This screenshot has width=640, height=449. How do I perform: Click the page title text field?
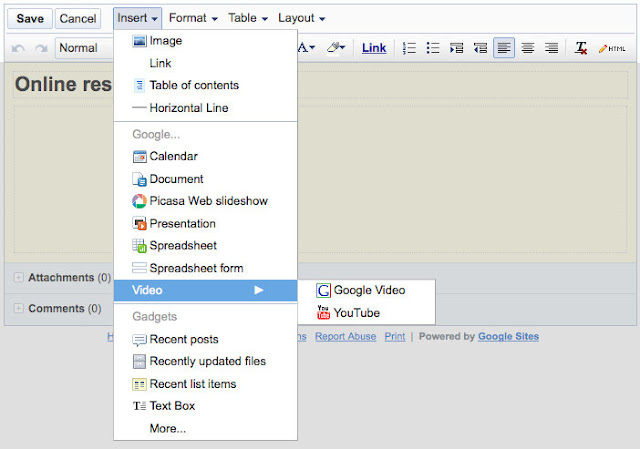tap(60, 84)
